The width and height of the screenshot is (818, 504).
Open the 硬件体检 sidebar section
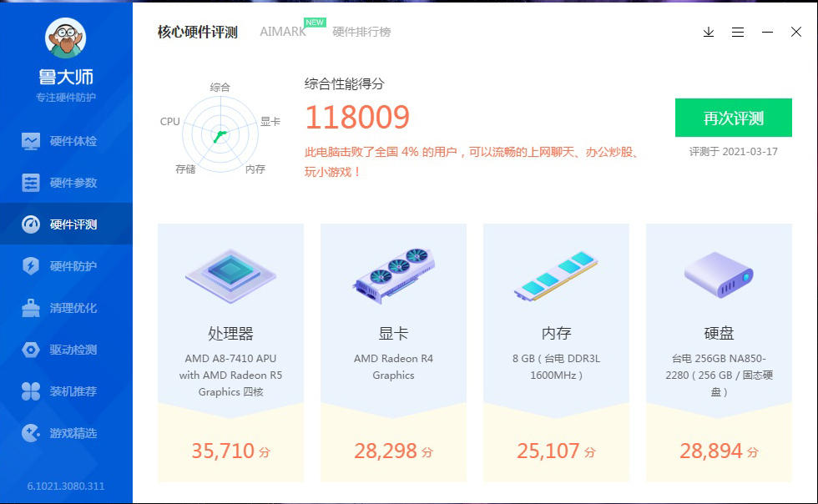tap(66, 140)
